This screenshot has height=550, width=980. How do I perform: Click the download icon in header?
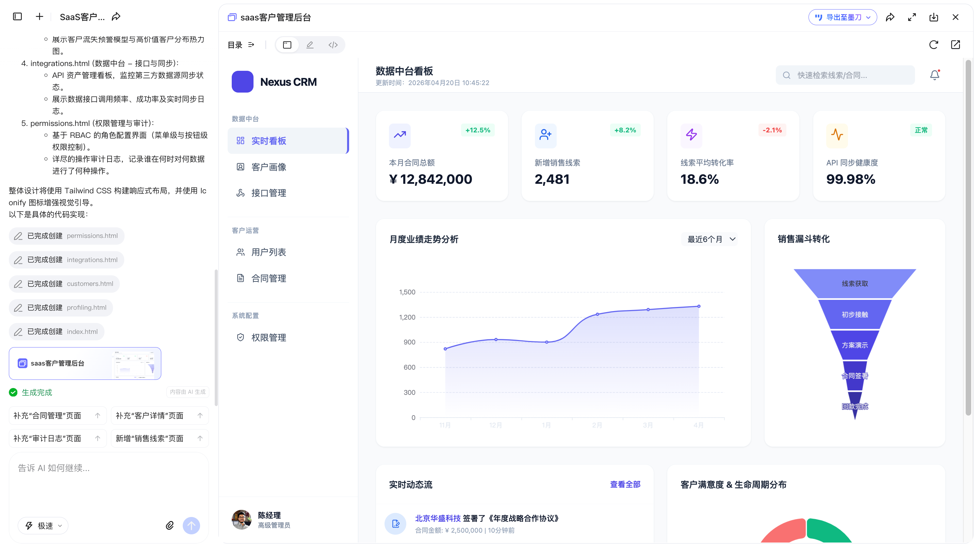tap(933, 17)
